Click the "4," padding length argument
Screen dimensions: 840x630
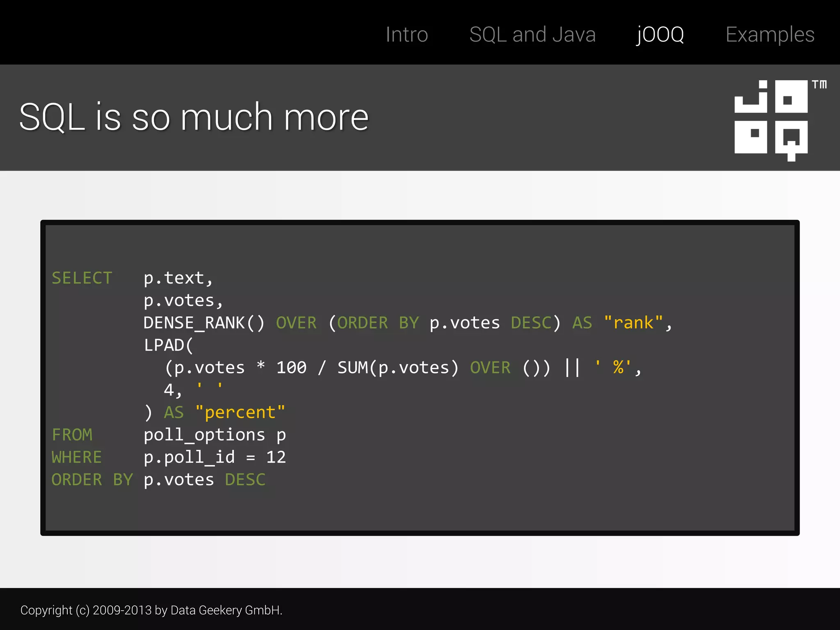pyautogui.click(x=173, y=390)
